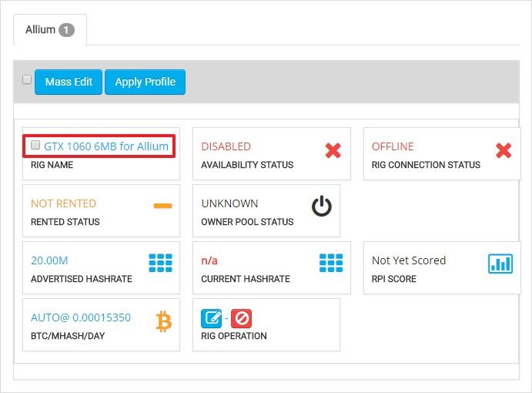The height and width of the screenshot is (393, 532).
Task: Click the blue edit rig icon
Action: pos(212,318)
